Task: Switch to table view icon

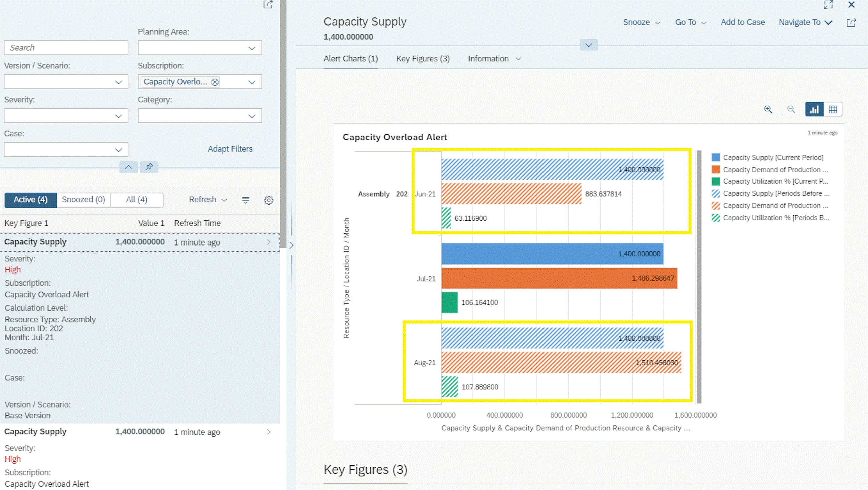Action: (x=833, y=109)
